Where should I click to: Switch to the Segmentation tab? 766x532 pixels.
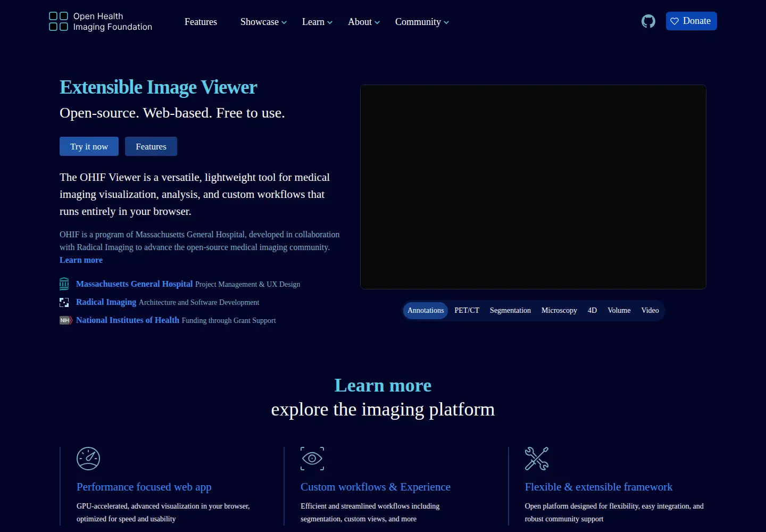point(510,311)
